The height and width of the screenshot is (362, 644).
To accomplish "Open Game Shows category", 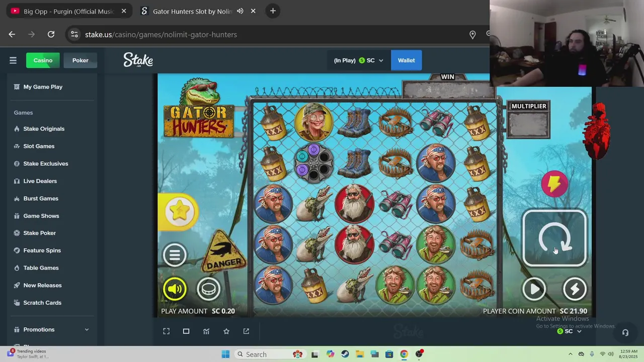I will pos(36,216).
